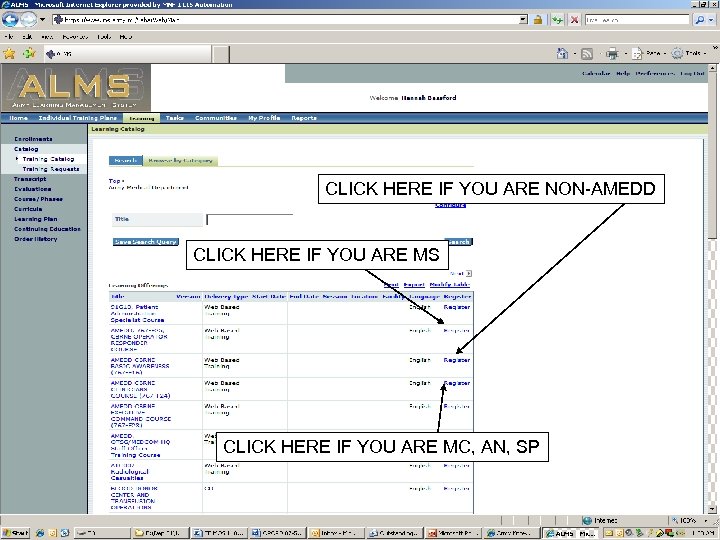Click the Title search text field
720x540 pixels.
coord(249,219)
